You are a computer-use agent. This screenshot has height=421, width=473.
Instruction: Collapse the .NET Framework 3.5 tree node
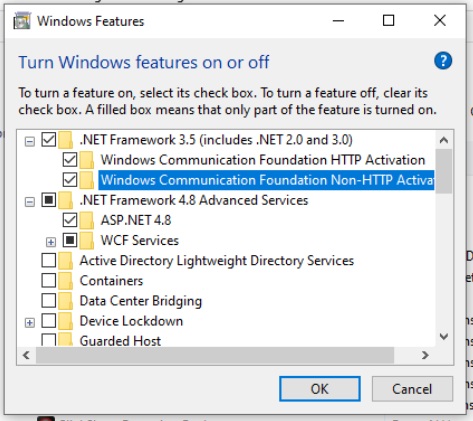(x=30, y=141)
